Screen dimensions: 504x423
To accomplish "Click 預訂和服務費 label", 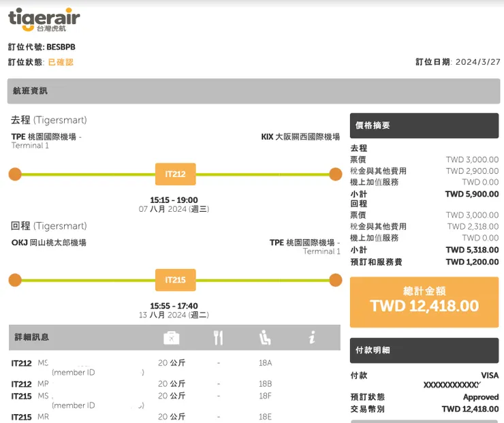I will point(377,262).
